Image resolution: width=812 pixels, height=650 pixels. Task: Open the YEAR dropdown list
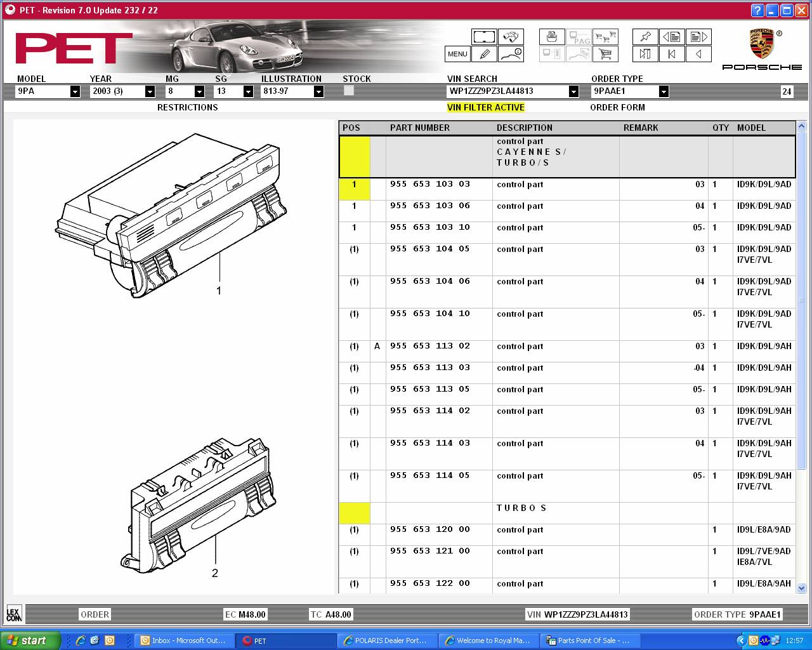[x=150, y=91]
